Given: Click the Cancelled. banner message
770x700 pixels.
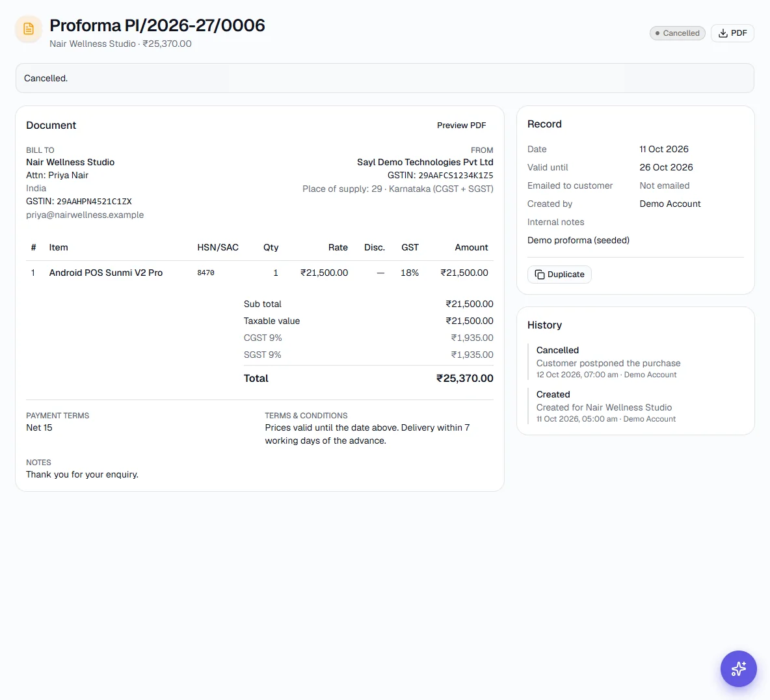Looking at the screenshot, I should 46,78.
